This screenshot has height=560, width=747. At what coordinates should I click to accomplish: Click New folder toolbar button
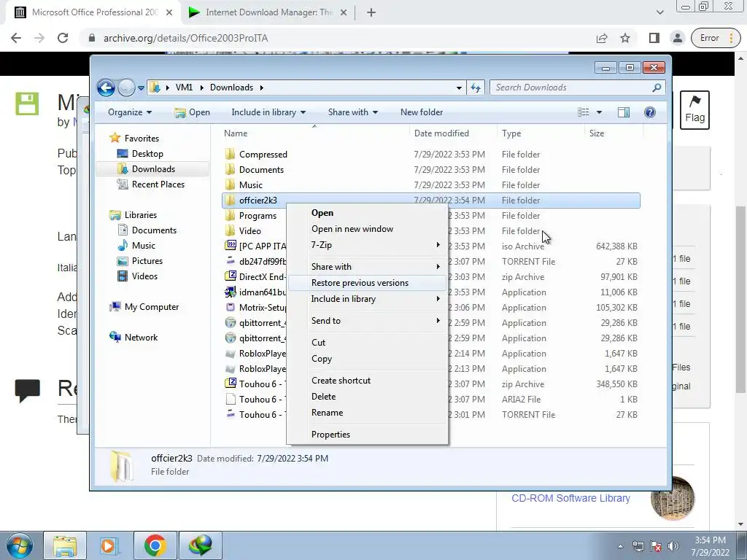coord(421,112)
